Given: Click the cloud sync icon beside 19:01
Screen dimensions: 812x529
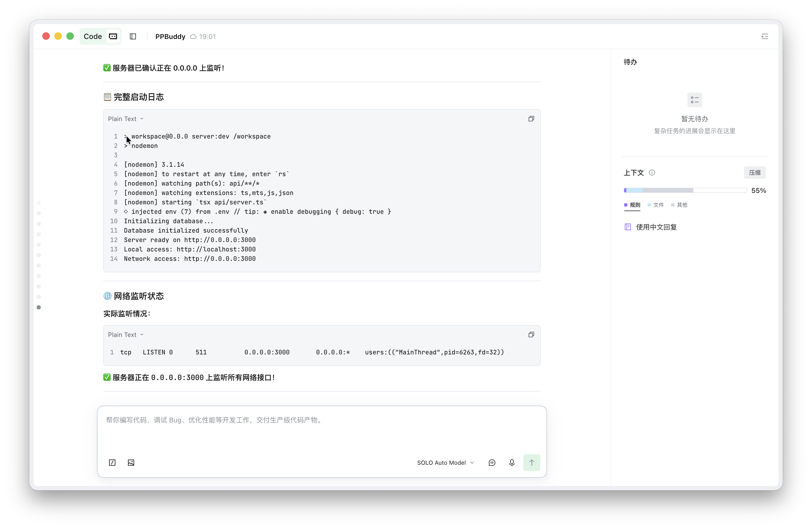Looking at the screenshot, I should point(193,37).
